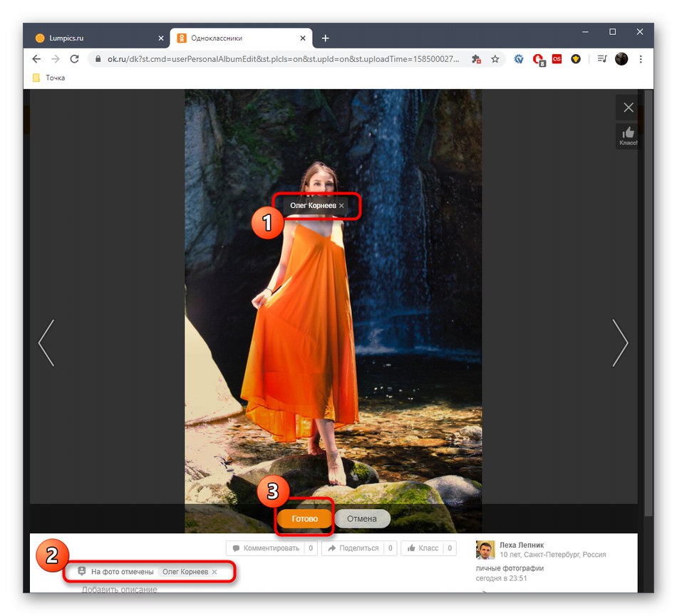Screen dimensions: 677x616
Task: Click the address bar URL
Action: click(283, 59)
